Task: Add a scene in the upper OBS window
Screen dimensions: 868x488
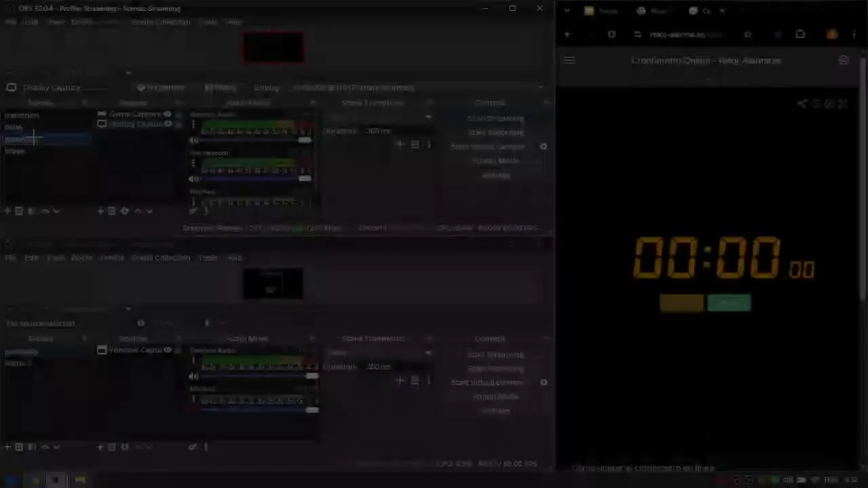Action: coord(7,211)
